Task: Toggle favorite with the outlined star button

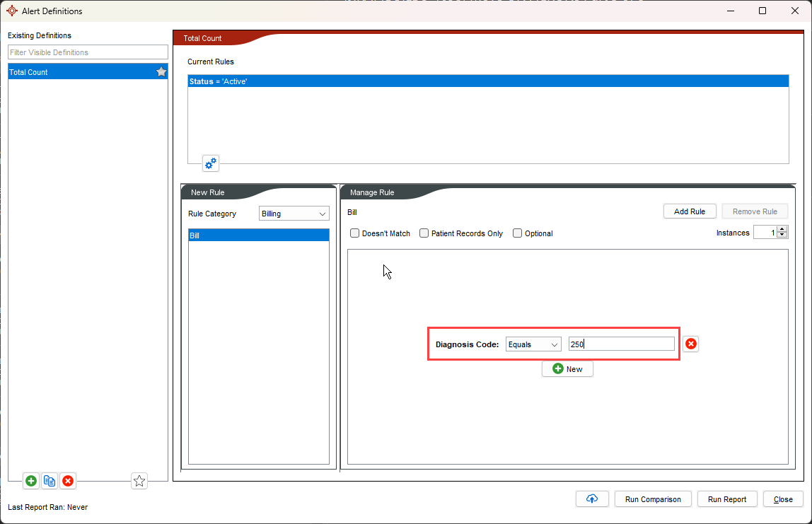Action: (139, 481)
